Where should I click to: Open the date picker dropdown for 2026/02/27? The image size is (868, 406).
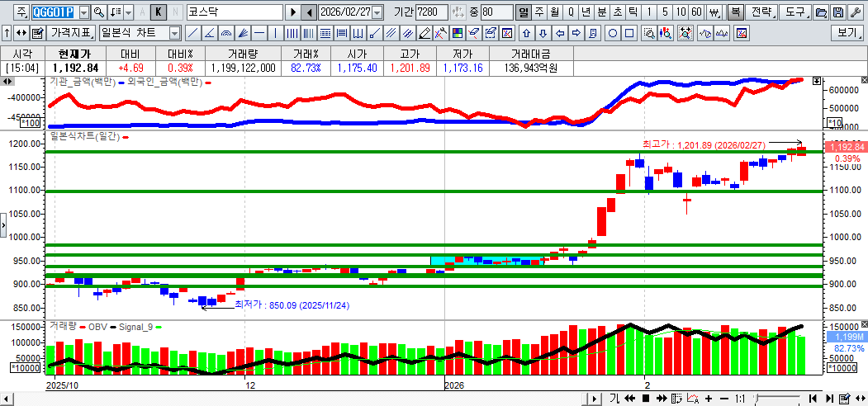click(377, 12)
